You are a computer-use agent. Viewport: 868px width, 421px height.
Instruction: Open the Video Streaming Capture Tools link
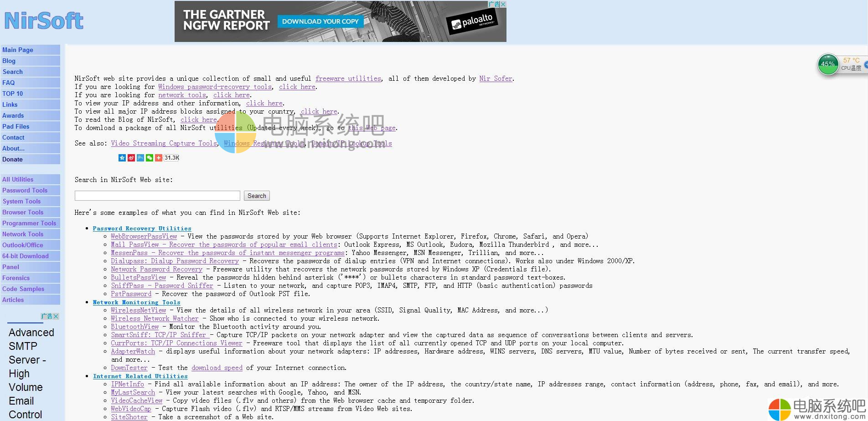pos(164,143)
